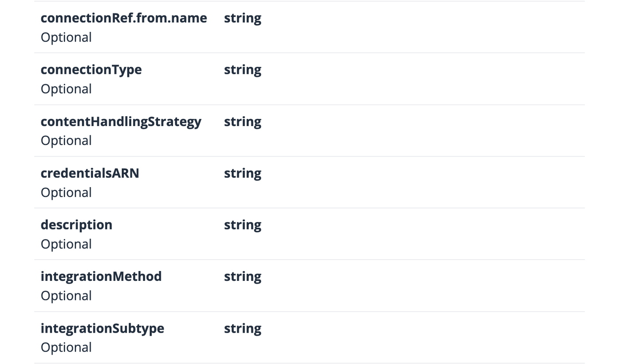Click the string type for connectionRef.from.name
This screenshot has height=364, width=625.
[x=243, y=18]
